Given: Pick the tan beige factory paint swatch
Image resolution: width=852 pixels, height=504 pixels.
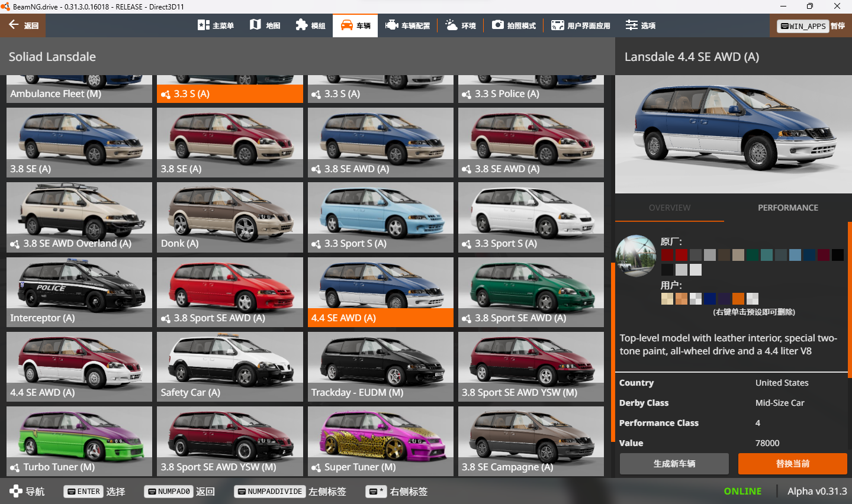Looking at the screenshot, I should tap(738, 255).
